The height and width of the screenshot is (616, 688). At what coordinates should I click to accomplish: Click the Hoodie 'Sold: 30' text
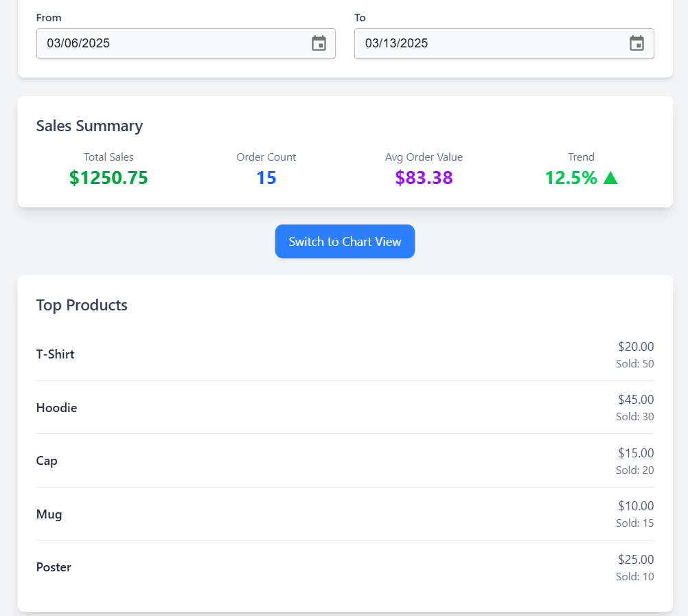[634, 417]
